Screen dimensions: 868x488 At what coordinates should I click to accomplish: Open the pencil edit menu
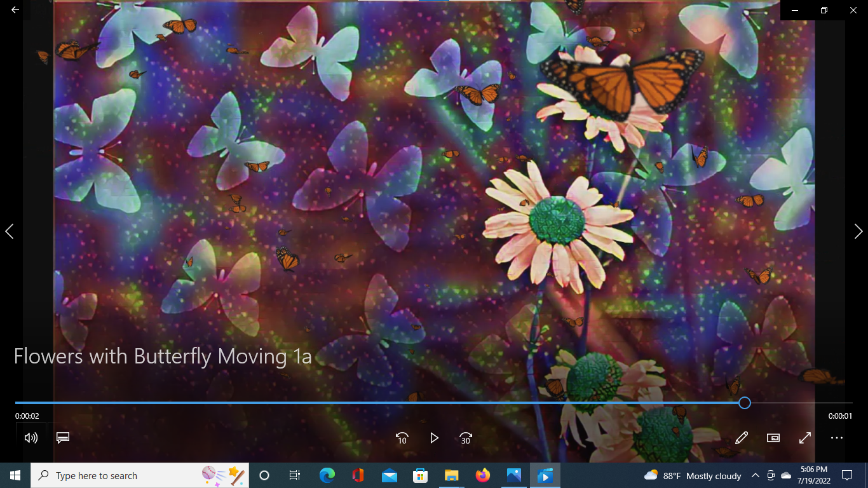[x=742, y=438]
